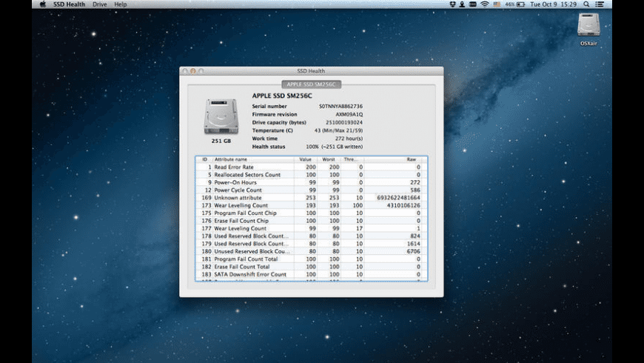Select the Erase Fail Count Total row

[312, 267]
